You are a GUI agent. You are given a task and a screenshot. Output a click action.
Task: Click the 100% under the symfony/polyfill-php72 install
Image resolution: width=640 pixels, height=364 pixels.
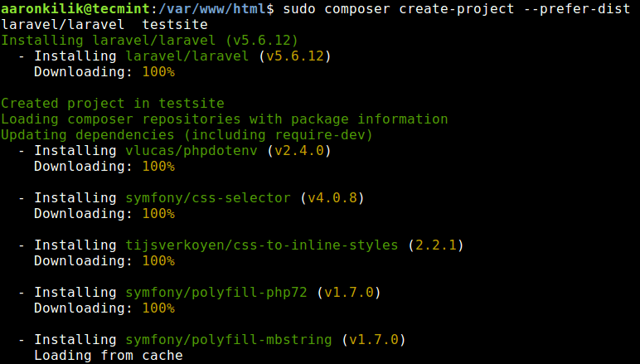(x=158, y=308)
